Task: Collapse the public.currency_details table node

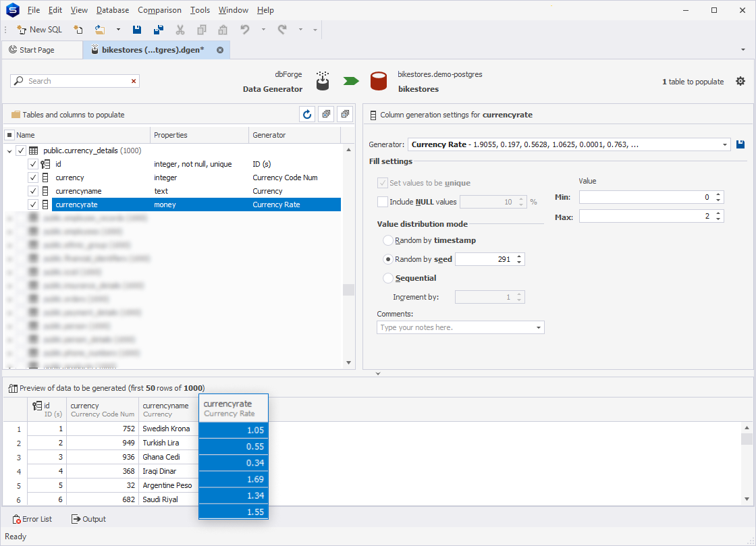Action: [x=9, y=151]
